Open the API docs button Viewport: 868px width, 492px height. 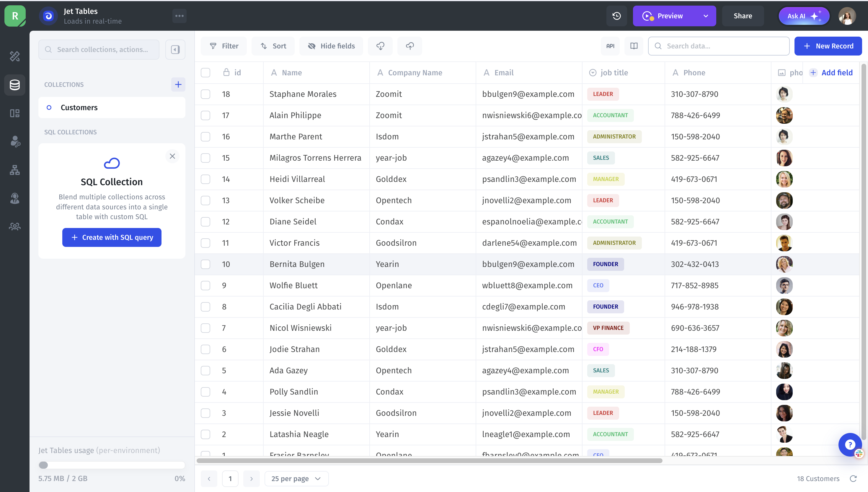click(610, 46)
